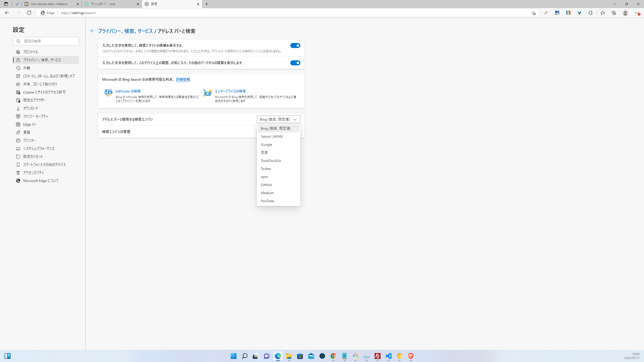Pick Twitter in search engine list
This screenshot has width=644, height=362.
pos(278,169)
